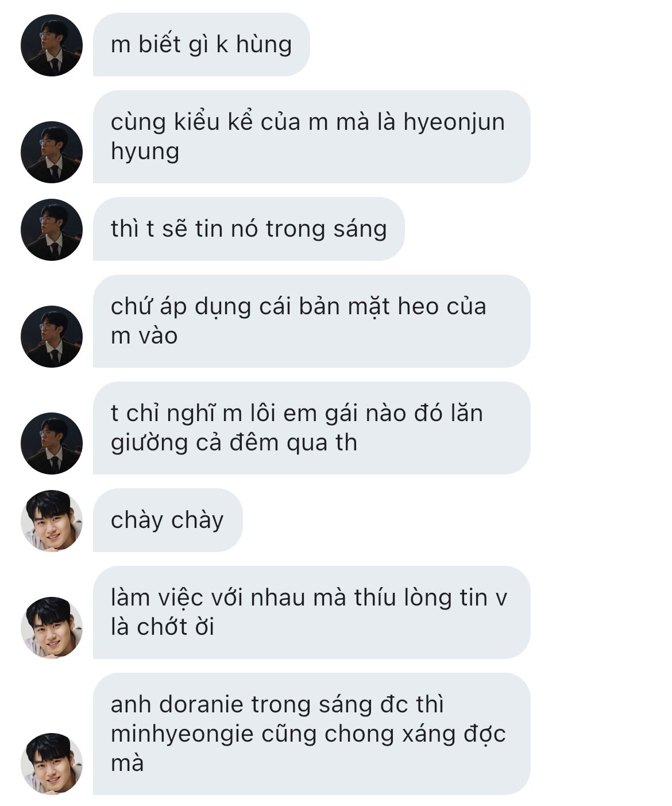Tap the "t chỉ nghĩ m lôi em gái" bubble

(x=311, y=428)
